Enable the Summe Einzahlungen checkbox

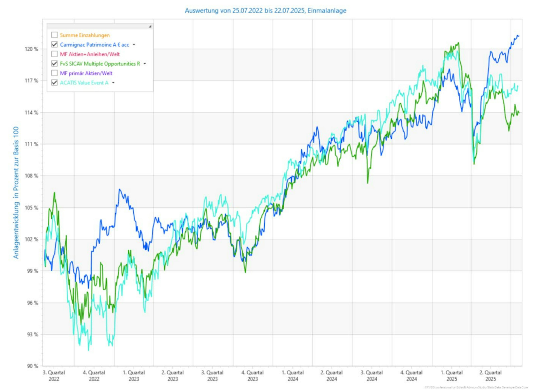coord(54,35)
